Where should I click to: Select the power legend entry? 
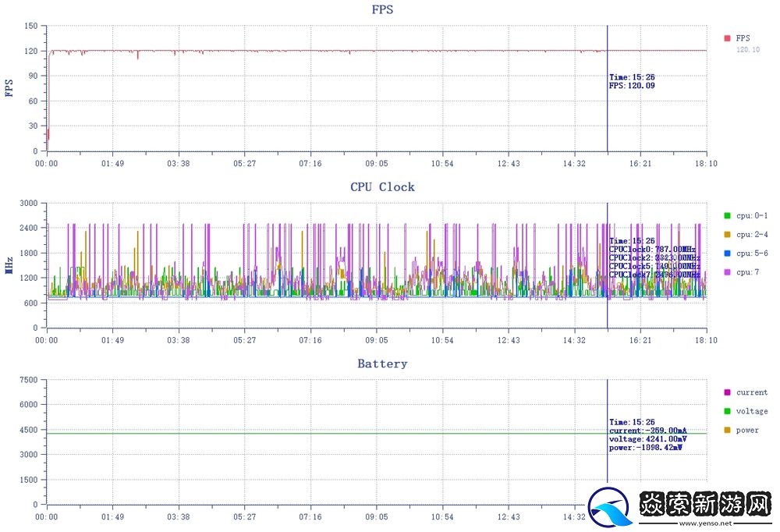click(x=746, y=430)
